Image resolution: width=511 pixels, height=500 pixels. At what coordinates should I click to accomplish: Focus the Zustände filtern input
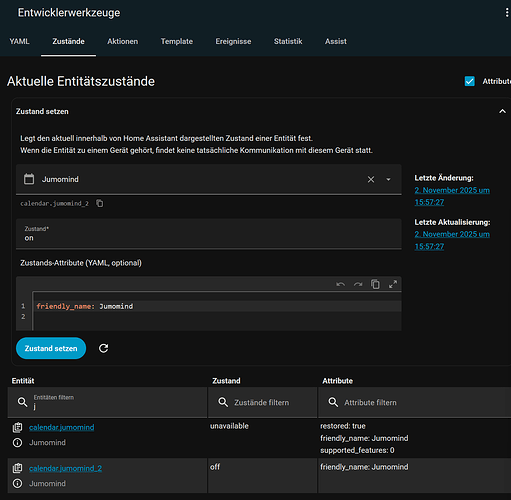262,402
